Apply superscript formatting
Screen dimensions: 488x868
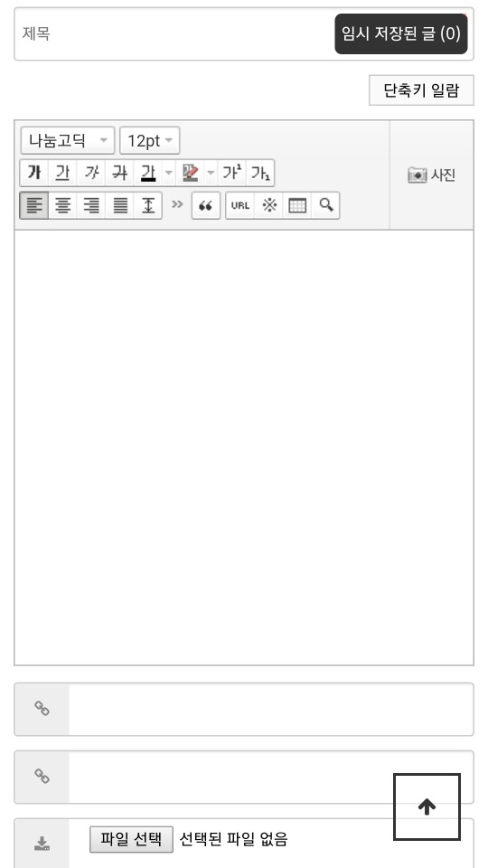pos(232,174)
